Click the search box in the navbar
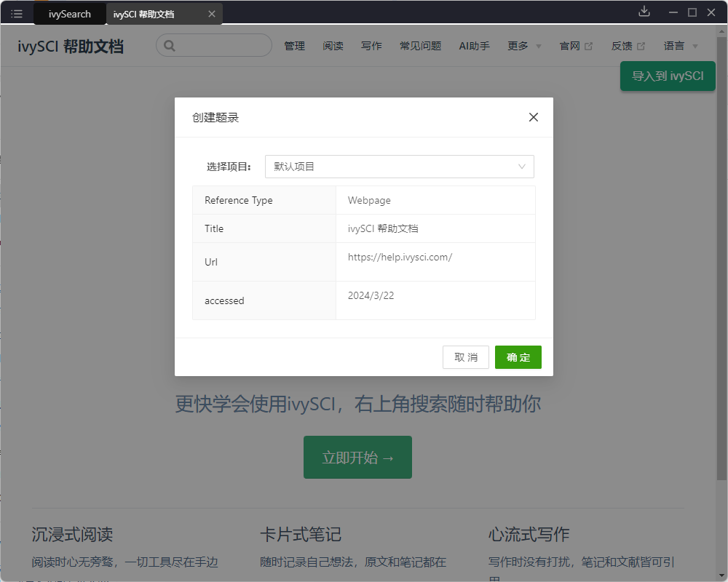 214,46
